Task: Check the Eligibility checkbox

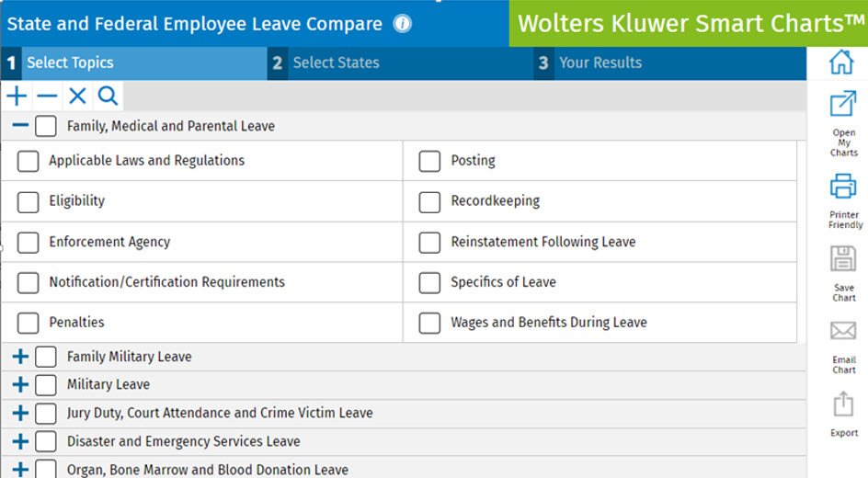Action: tap(29, 201)
